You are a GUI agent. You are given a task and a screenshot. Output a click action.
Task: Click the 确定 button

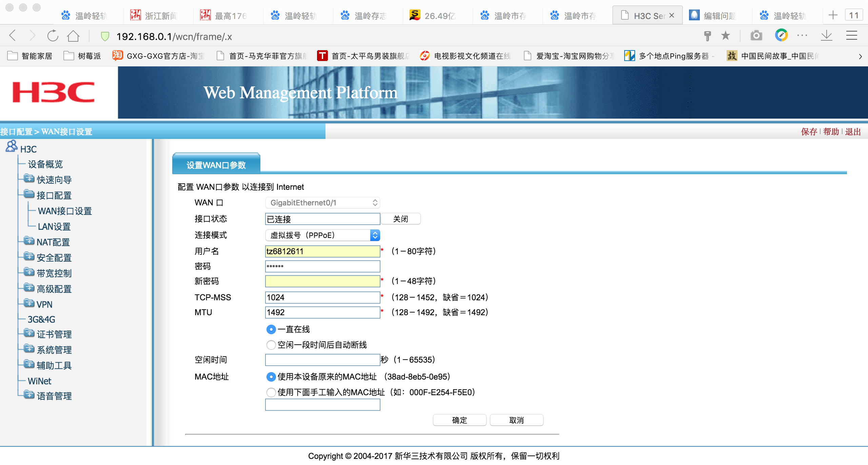click(459, 420)
